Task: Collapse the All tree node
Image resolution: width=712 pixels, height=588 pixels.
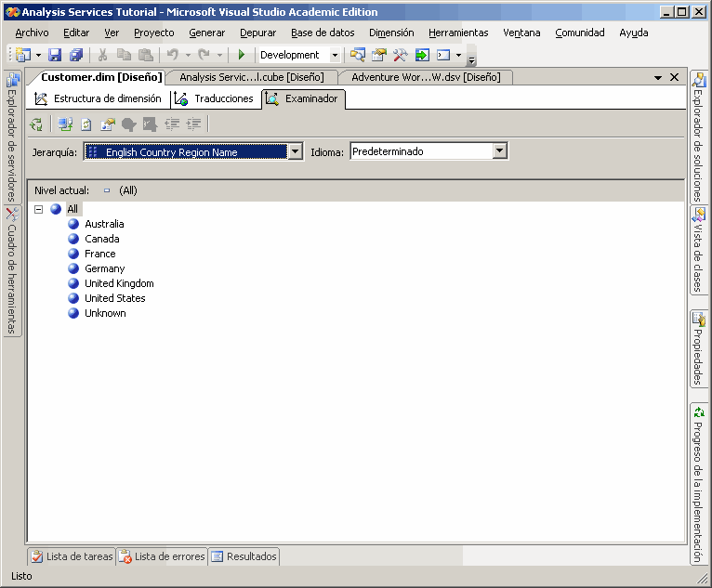Action: (x=39, y=209)
